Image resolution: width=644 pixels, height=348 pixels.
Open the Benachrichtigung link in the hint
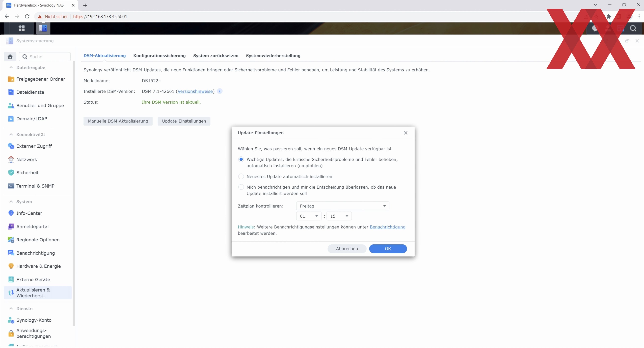click(x=388, y=227)
